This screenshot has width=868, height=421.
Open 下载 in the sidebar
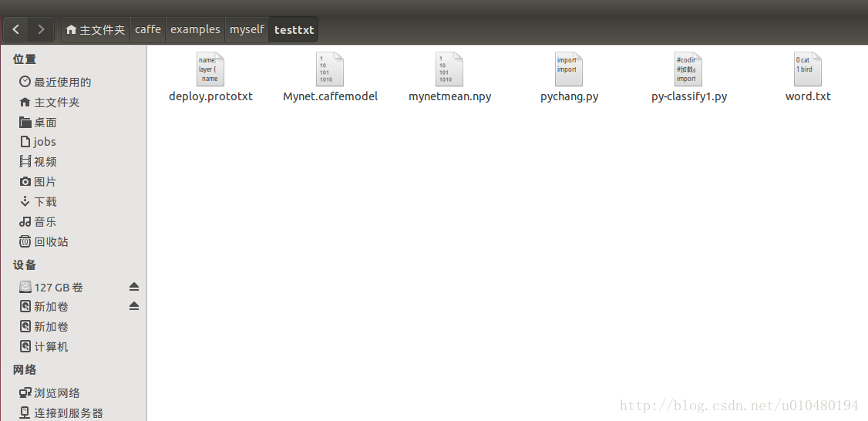(x=45, y=202)
